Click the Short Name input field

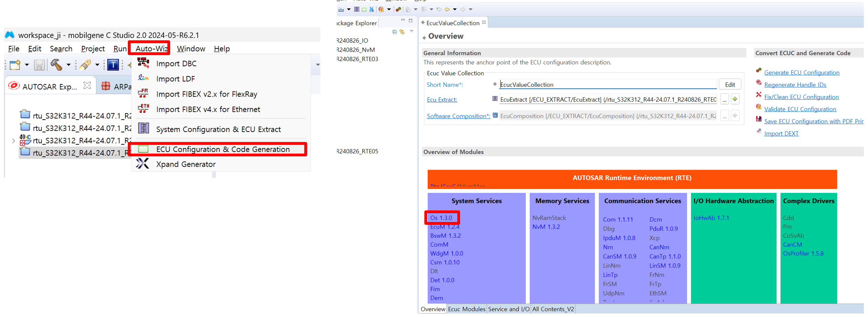pos(607,85)
